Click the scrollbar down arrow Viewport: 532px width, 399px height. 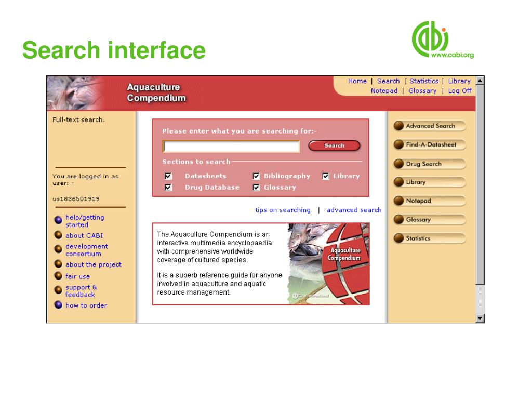(480, 318)
